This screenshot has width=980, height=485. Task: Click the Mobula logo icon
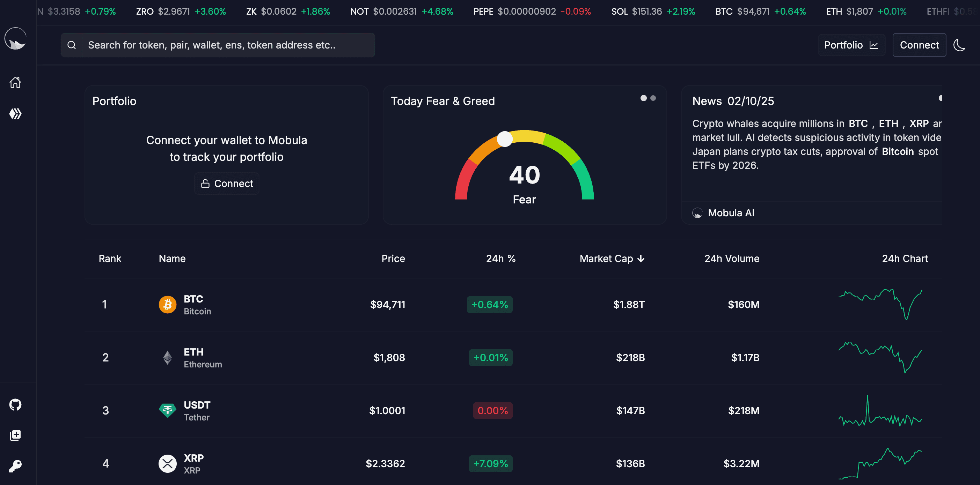point(15,38)
